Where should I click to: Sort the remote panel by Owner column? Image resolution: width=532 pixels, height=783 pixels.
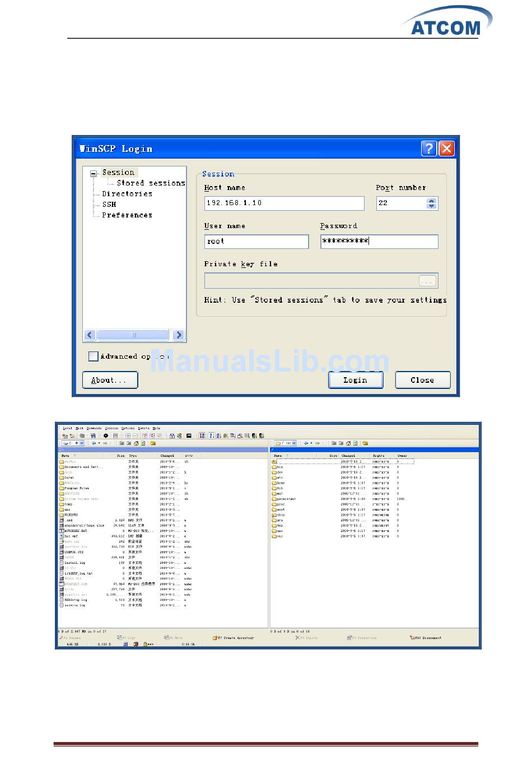coord(402,456)
